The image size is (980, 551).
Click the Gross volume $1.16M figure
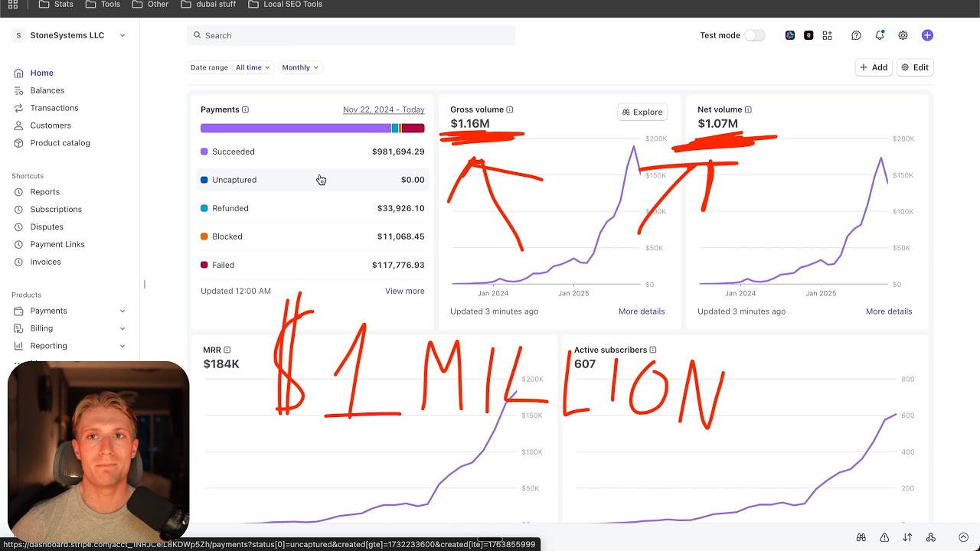pos(469,124)
